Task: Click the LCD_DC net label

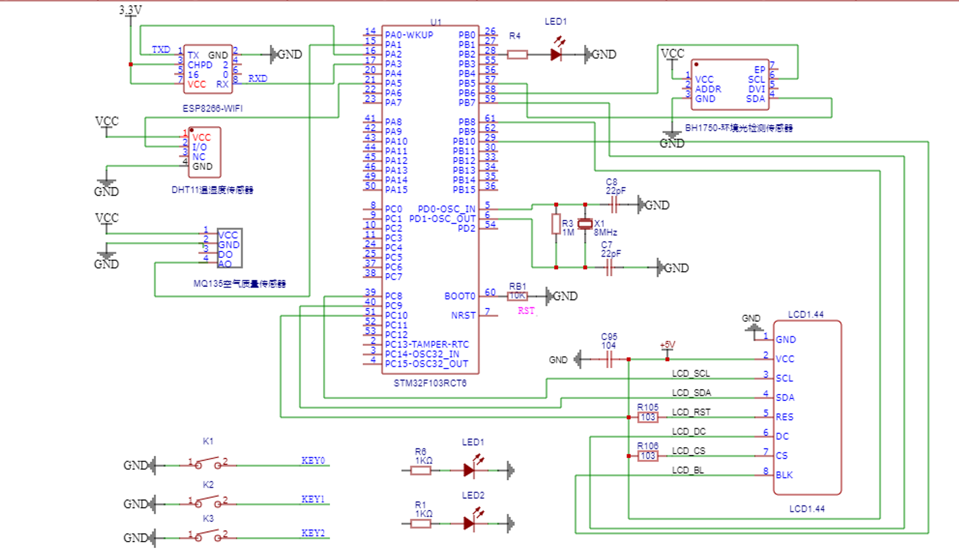Action: pos(689,431)
